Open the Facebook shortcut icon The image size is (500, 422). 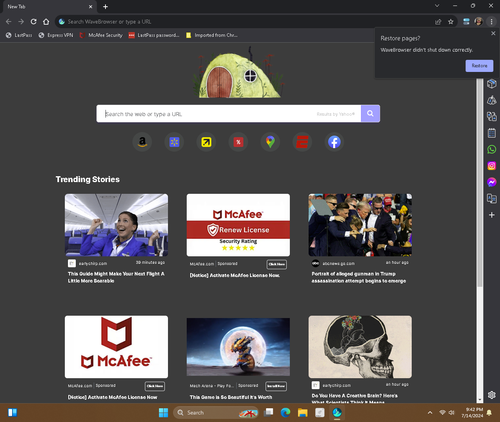coord(334,142)
